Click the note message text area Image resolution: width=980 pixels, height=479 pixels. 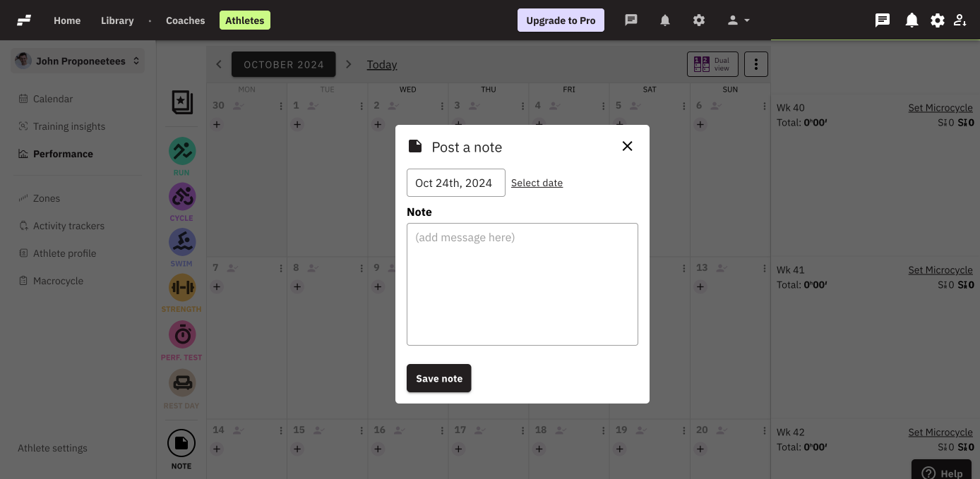(522, 284)
